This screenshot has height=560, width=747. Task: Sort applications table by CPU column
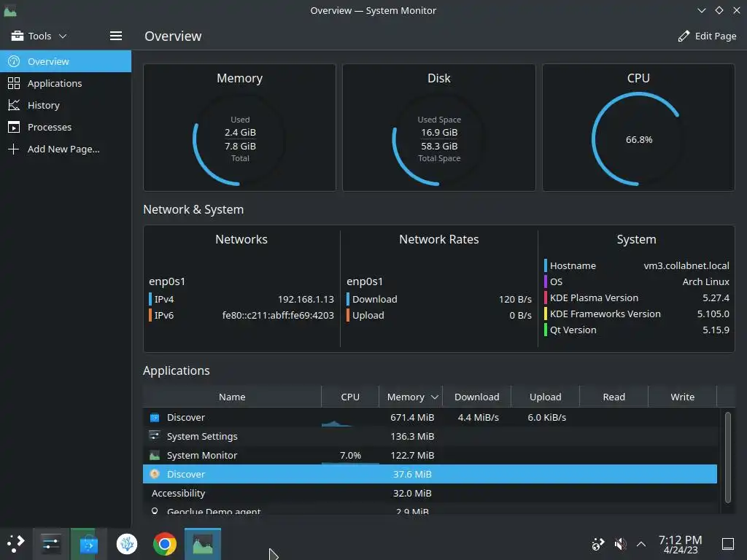pos(350,397)
